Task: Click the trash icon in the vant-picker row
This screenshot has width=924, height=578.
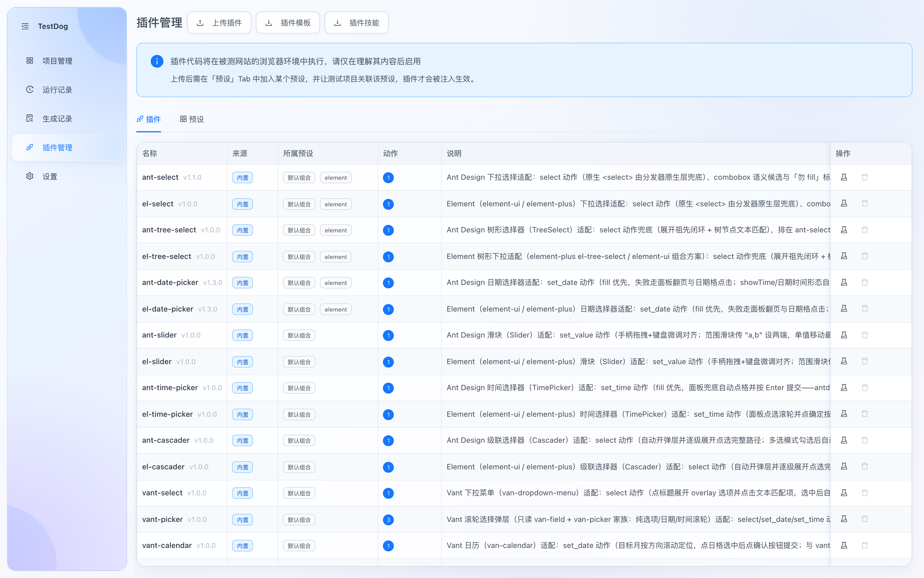Action: 865,519
